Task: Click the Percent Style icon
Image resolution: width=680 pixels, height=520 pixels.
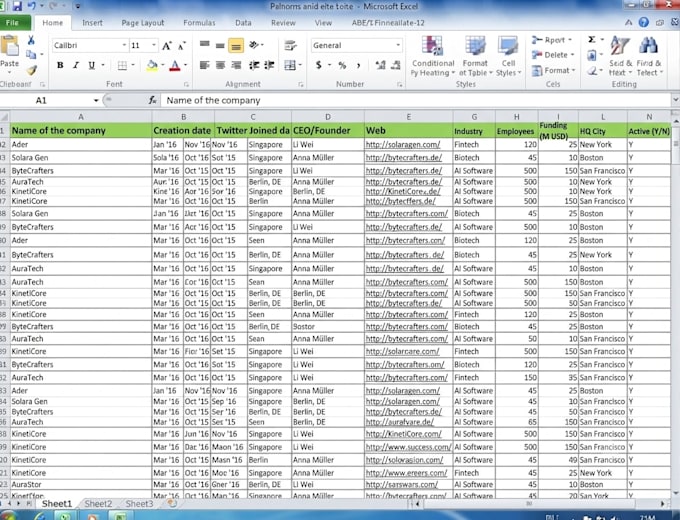Action: (343, 65)
